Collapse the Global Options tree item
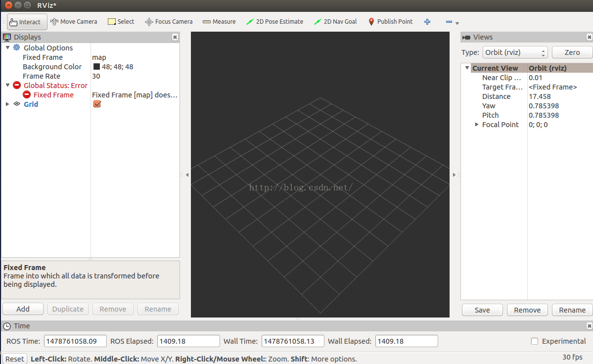593x364 pixels. (7, 47)
